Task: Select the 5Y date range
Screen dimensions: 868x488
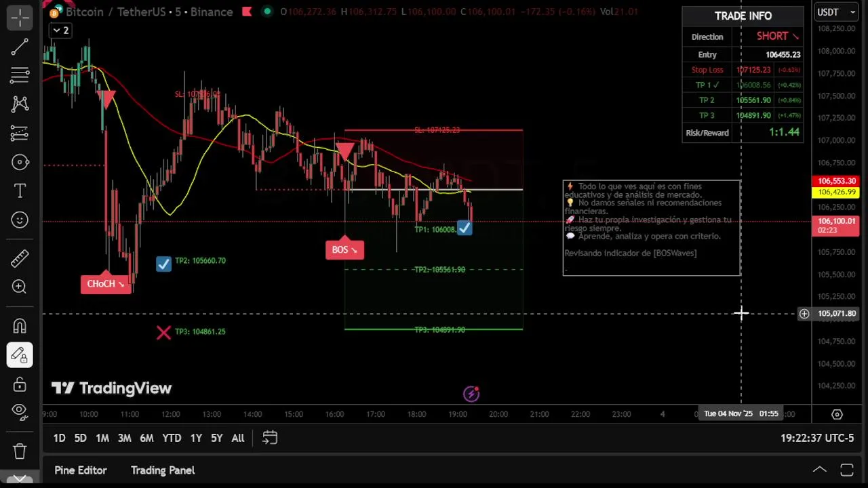Action: point(216,438)
